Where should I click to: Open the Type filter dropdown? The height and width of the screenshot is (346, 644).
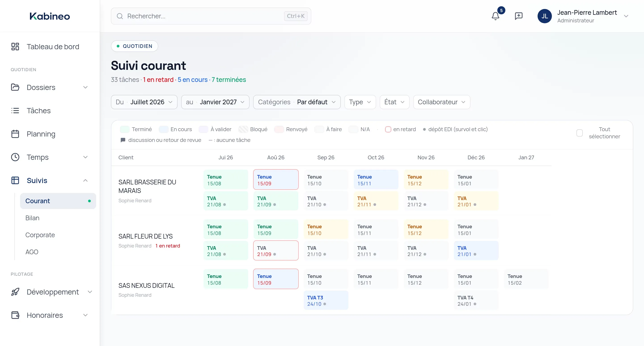coord(360,102)
